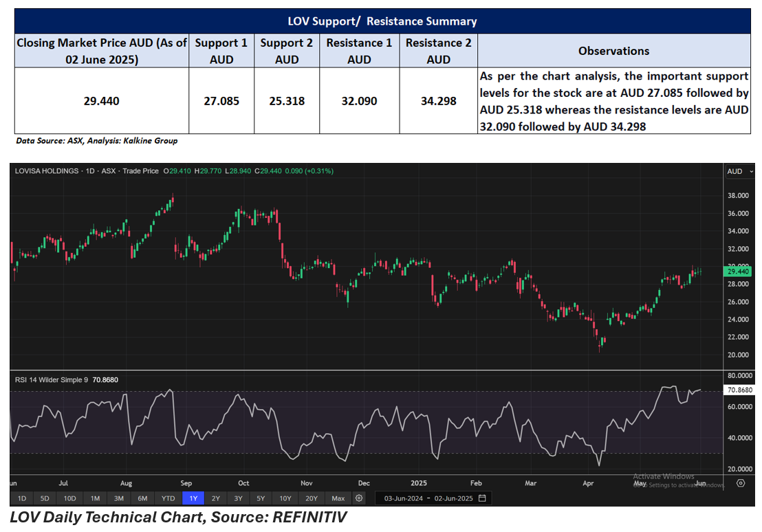Switch chart to 2Y range

216,498
